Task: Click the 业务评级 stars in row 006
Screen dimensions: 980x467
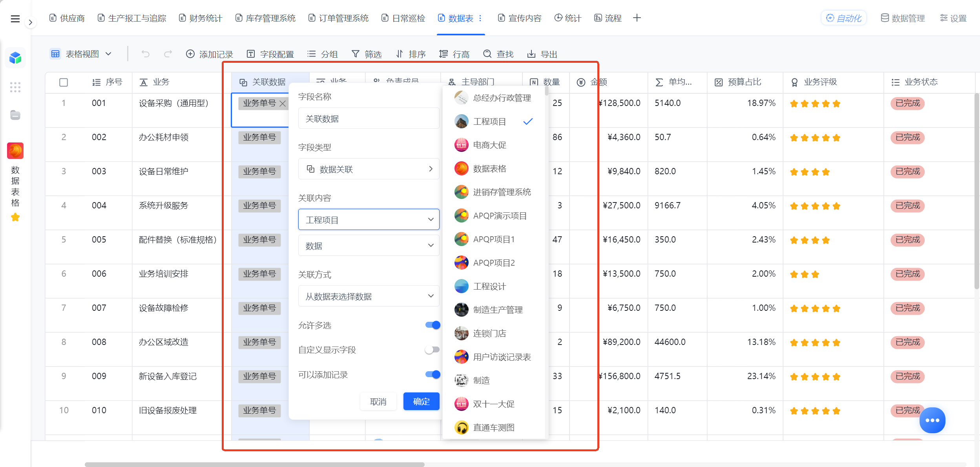Action: (805, 274)
